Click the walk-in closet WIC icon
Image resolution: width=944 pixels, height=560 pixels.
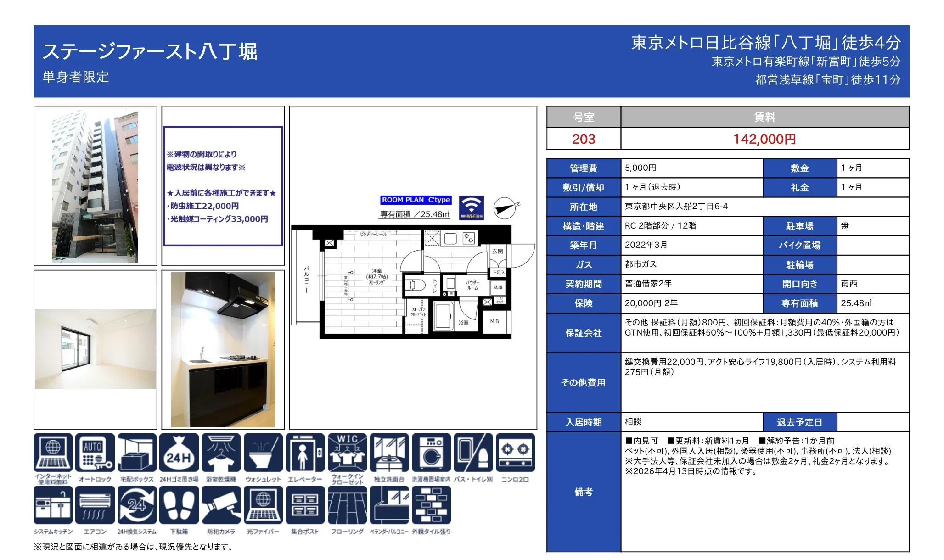click(x=347, y=453)
